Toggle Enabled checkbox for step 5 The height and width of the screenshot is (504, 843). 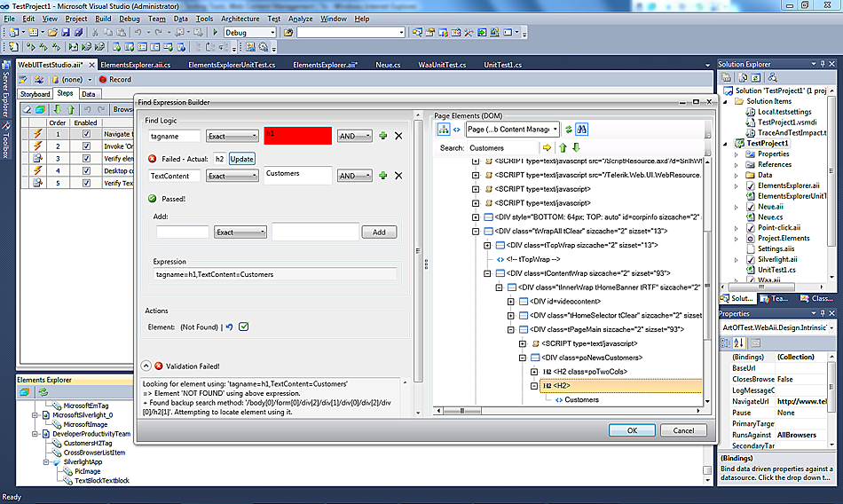click(x=86, y=183)
